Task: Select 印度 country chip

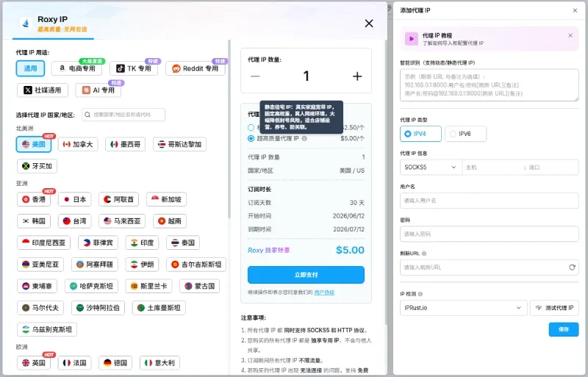Action: 142,243
